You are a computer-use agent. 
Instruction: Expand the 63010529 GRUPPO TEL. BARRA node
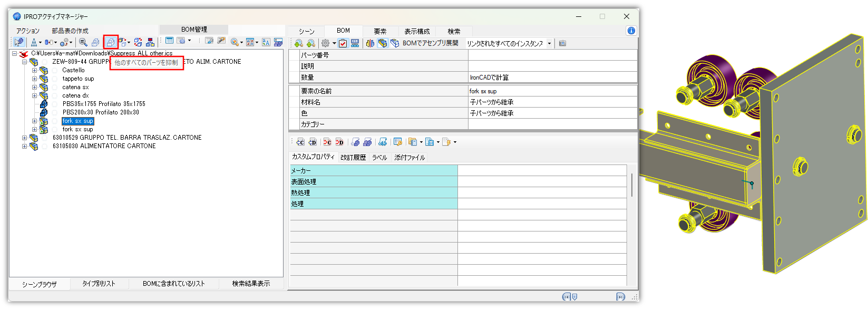tap(24, 138)
